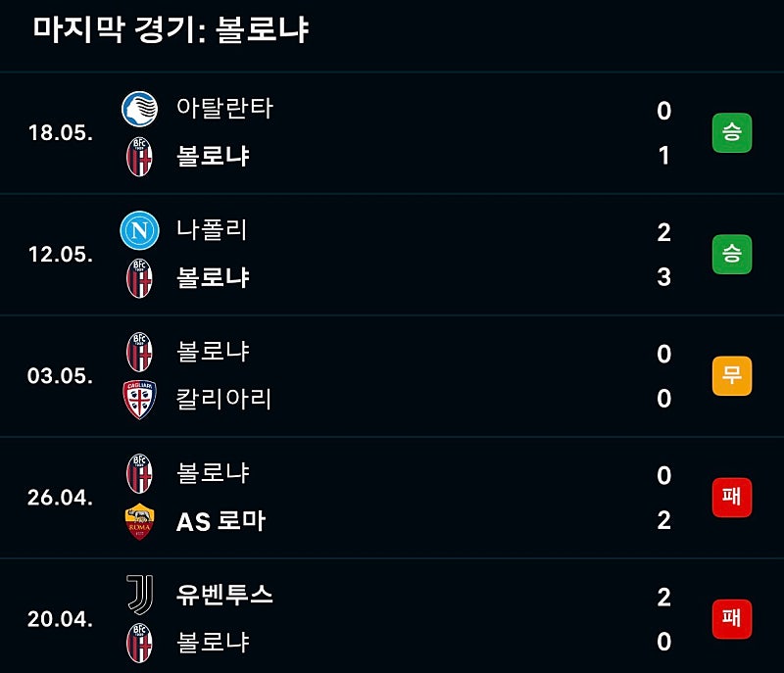
Task: Open the 유벤투스 team name
Action: tap(224, 595)
